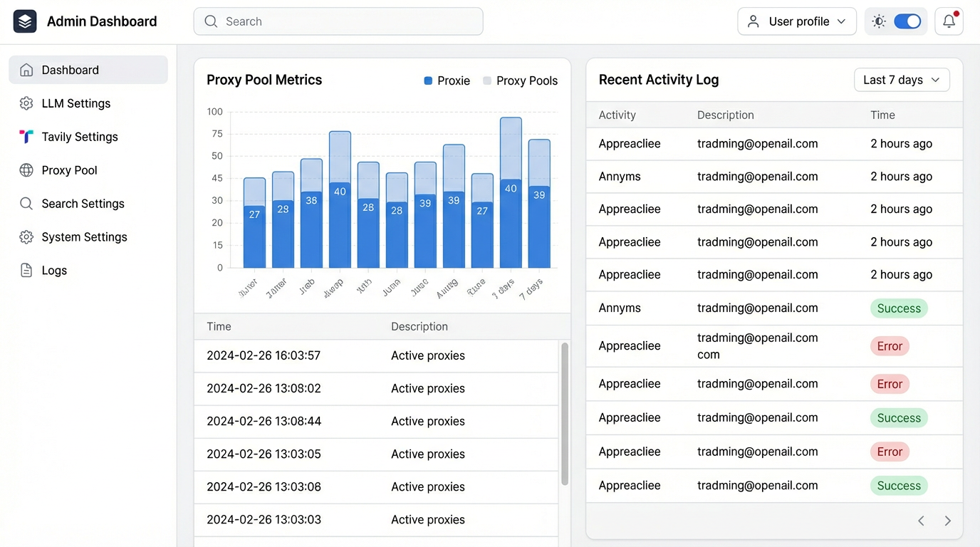Click the magnifier icon beside Search Settings

(26, 204)
